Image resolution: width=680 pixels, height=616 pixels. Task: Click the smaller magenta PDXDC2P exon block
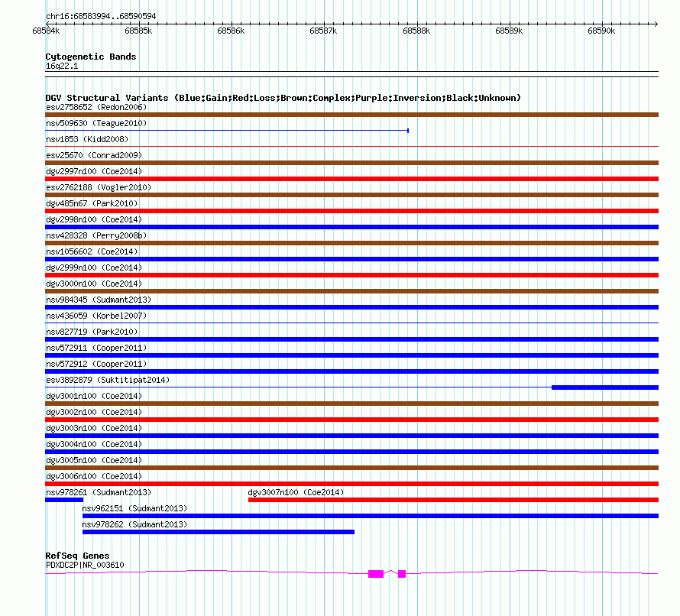(x=402, y=574)
